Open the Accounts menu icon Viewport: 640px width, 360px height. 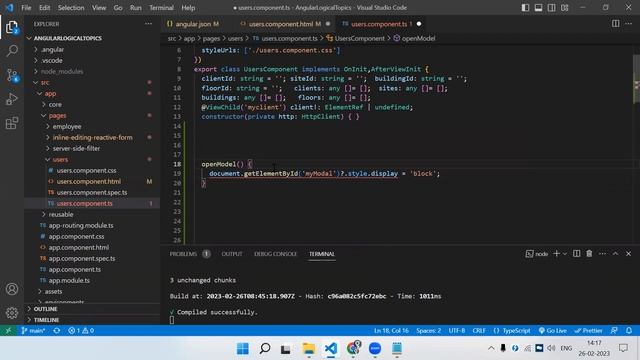(12, 289)
